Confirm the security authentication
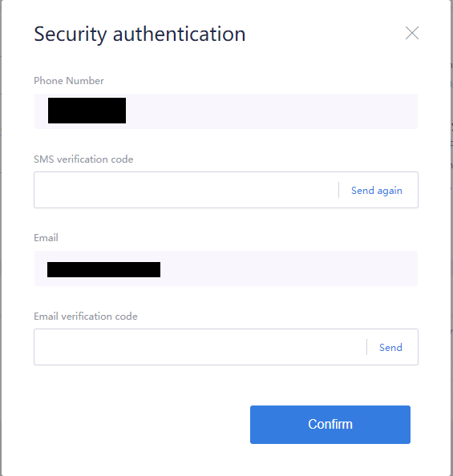 click(x=330, y=425)
